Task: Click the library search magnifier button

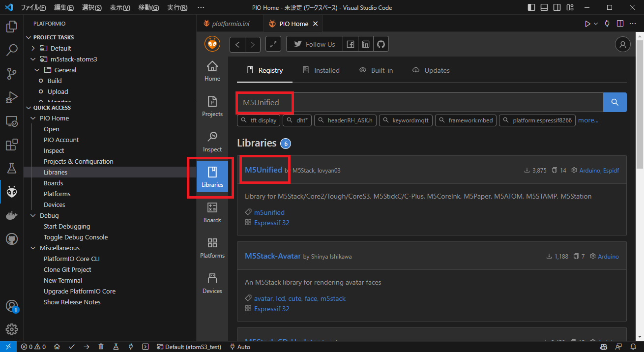Action: pyautogui.click(x=615, y=102)
